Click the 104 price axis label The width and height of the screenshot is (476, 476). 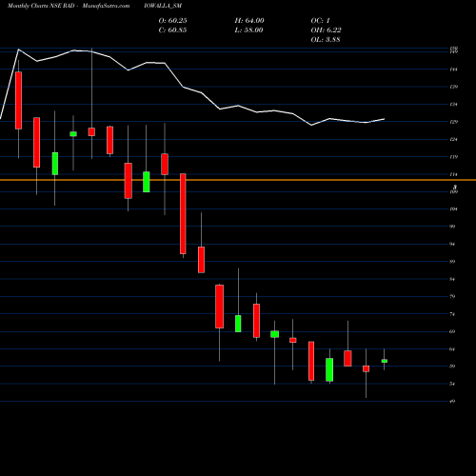coord(453,209)
